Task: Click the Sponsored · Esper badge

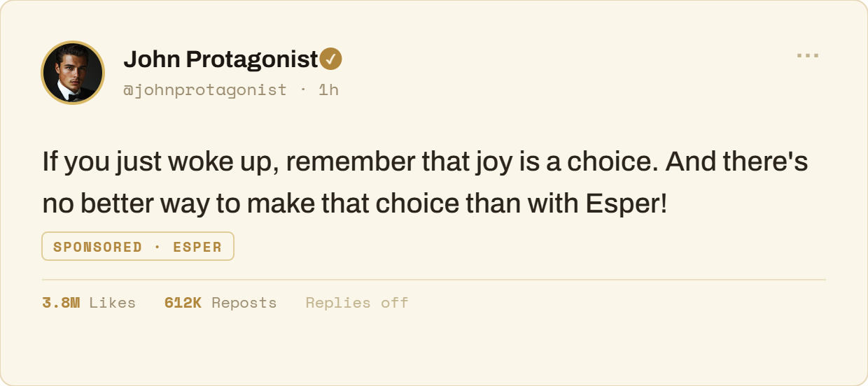Action: point(138,246)
